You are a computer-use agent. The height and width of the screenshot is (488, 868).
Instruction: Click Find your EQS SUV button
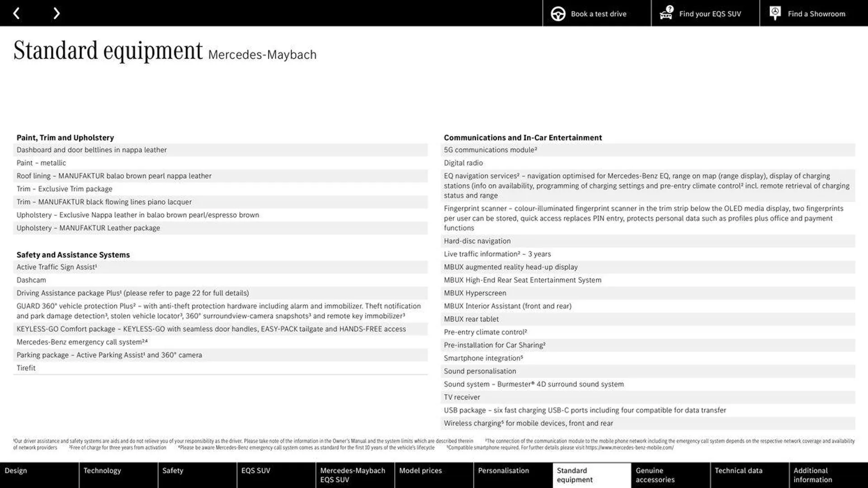(x=710, y=13)
